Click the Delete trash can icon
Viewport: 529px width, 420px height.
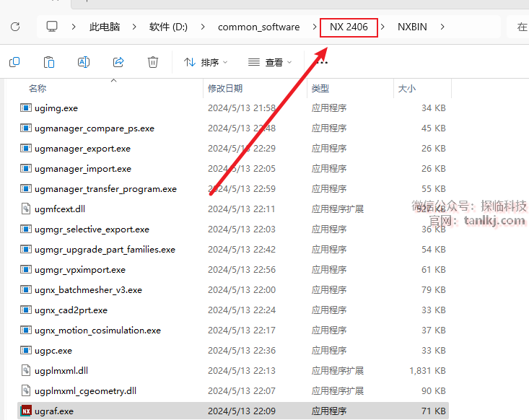pos(153,62)
